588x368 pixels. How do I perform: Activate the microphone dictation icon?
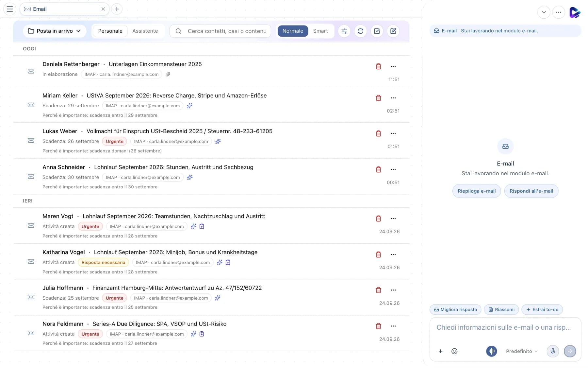click(553, 351)
